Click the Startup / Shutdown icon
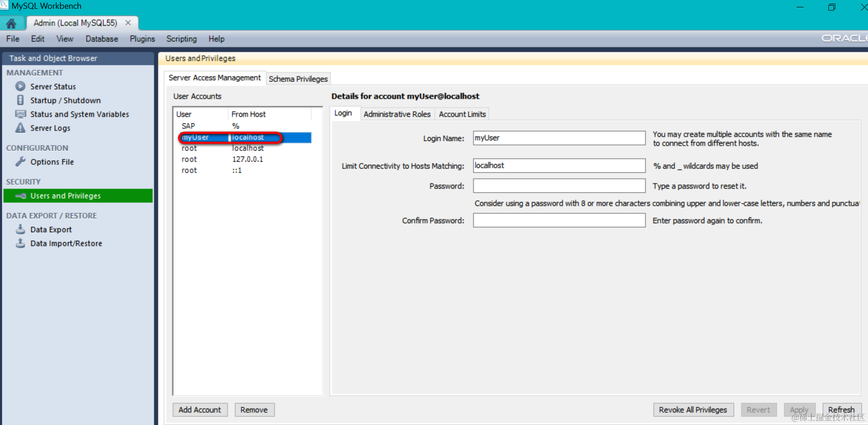This screenshot has height=425, width=868. [20, 100]
